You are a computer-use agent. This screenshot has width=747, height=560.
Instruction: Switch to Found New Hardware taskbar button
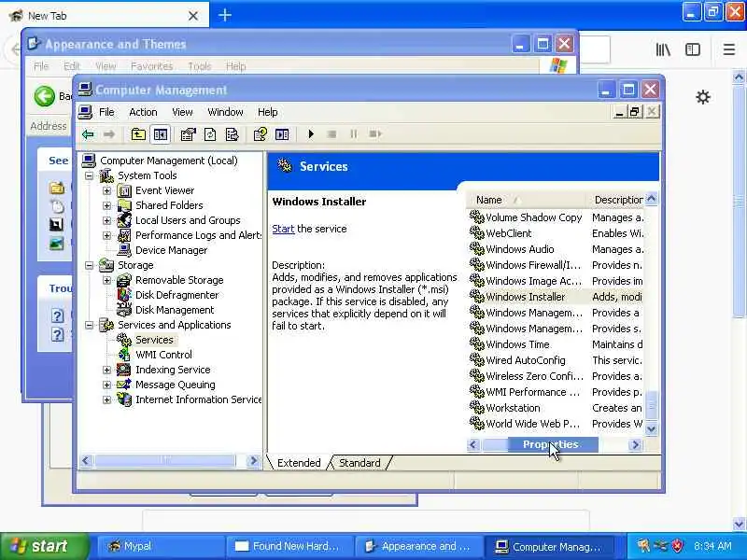(289, 546)
